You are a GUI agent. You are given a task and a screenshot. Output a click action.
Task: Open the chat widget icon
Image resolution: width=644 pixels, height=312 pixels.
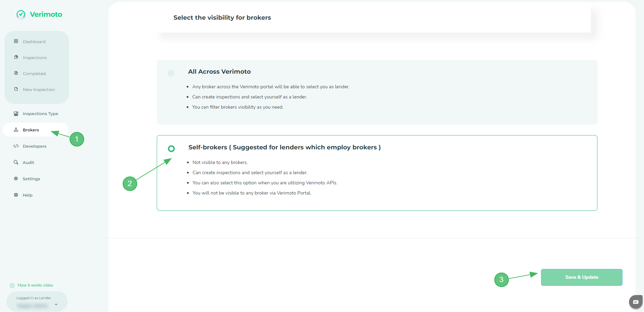tap(635, 302)
